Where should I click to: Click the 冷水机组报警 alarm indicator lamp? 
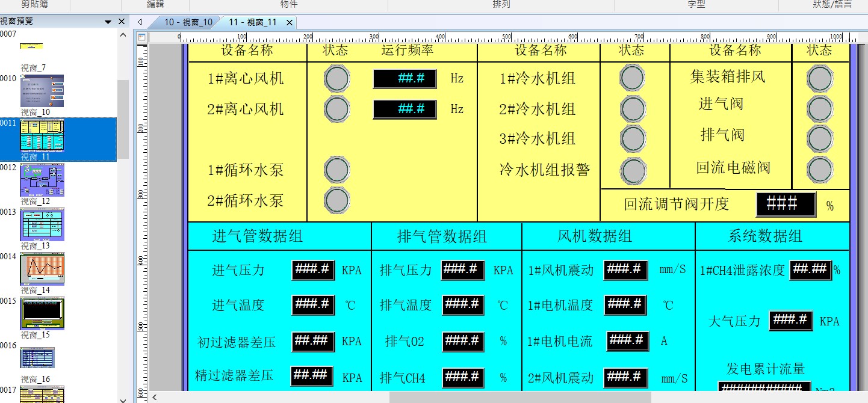pyautogui.click(x=633, y=171)
